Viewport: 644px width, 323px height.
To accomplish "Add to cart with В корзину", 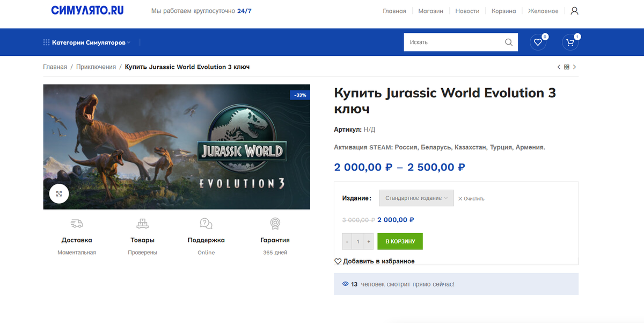I will coord(400,241).
